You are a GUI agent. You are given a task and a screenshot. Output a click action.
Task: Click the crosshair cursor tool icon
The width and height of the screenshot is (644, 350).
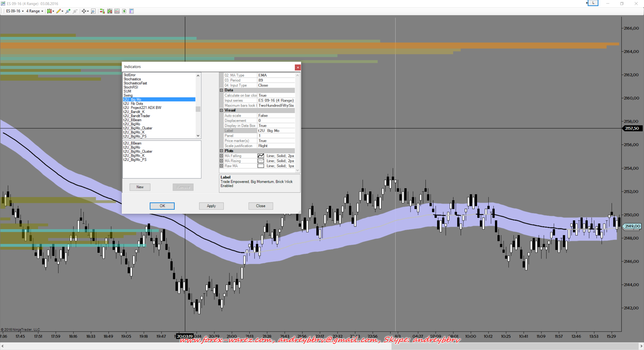pyautogui.click(x=84, y=11)
